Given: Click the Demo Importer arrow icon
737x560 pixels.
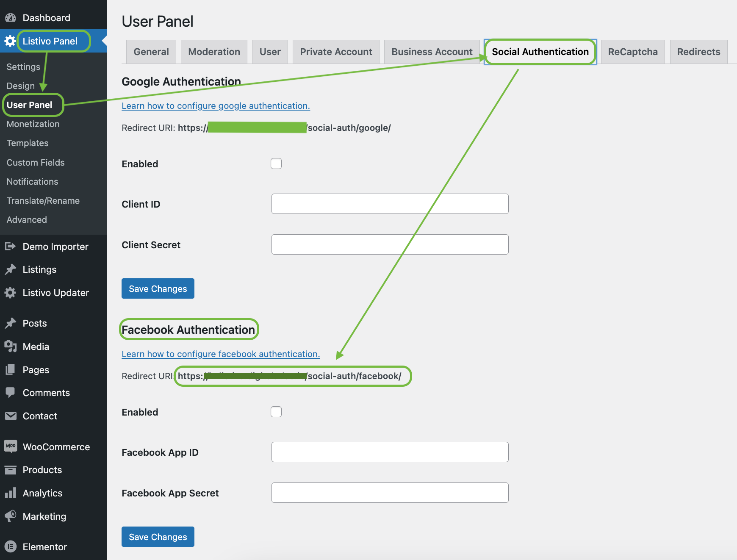Looking at the screenshot, I should click(11, 246).
